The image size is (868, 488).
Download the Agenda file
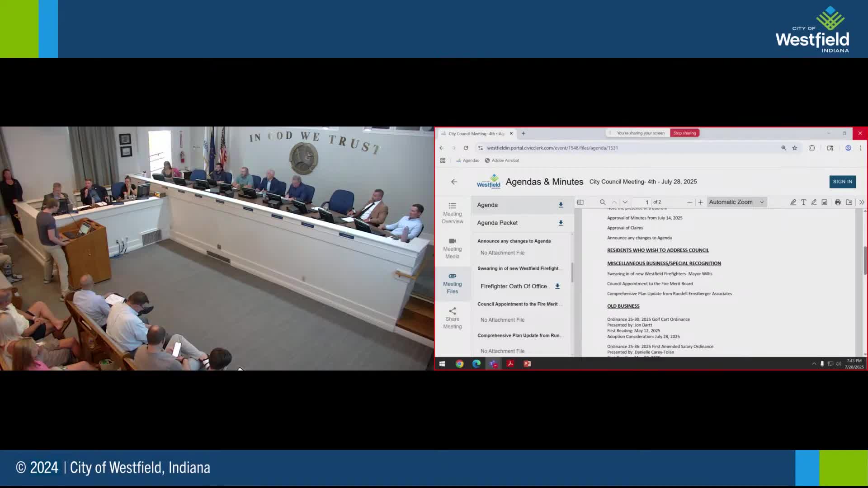(x=561, y=205)
